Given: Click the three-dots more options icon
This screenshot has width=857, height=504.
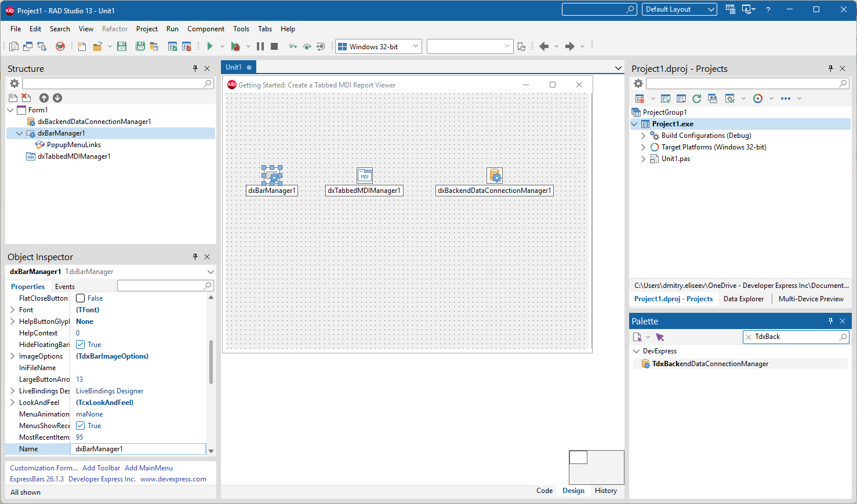Looking at the screenshot, I should click(x=786, y=98).
